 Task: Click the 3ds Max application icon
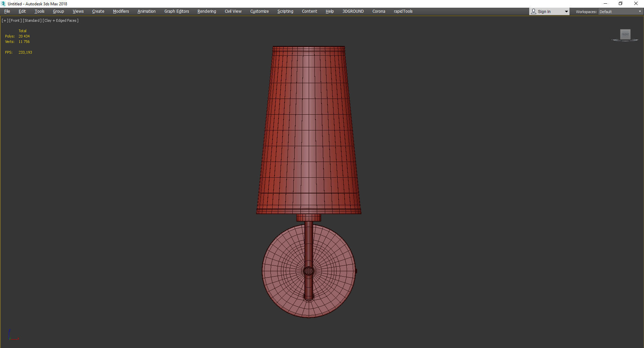click(4, 4)
